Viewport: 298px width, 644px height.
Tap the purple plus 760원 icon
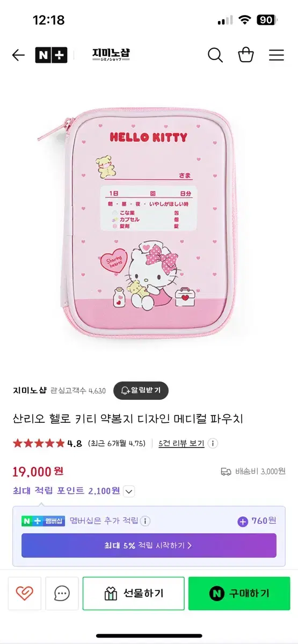click(243, 521)
